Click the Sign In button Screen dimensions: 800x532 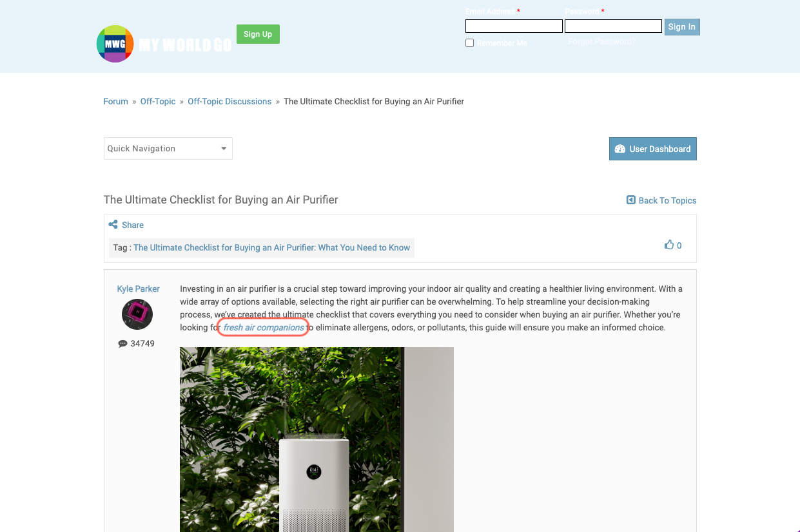[x=682, y=27]
